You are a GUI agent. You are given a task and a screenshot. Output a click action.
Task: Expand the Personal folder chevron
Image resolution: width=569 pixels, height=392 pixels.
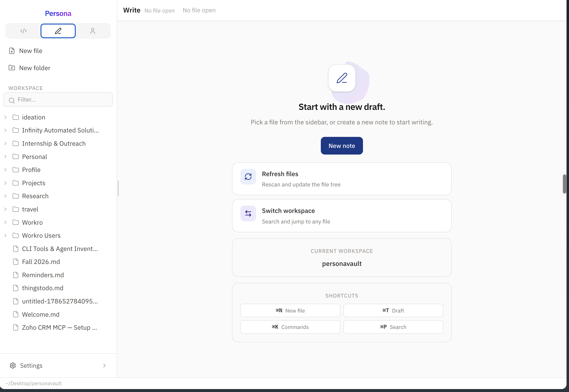pyautogui.click(x=5, y=157)
